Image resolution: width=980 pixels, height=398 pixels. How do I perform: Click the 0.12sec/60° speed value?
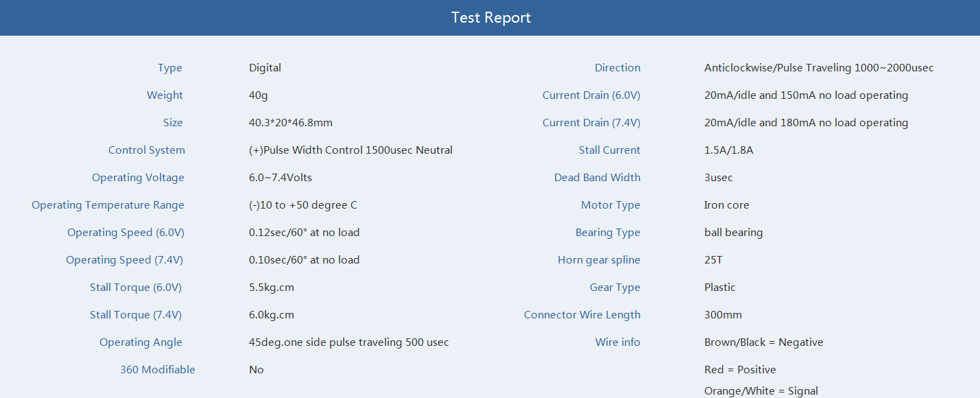coord(304,233)
